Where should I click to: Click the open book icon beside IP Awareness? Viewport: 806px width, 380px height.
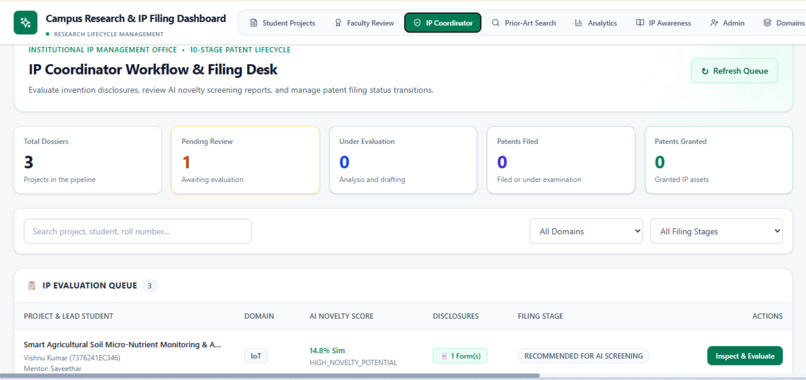(x=639, y=23)
